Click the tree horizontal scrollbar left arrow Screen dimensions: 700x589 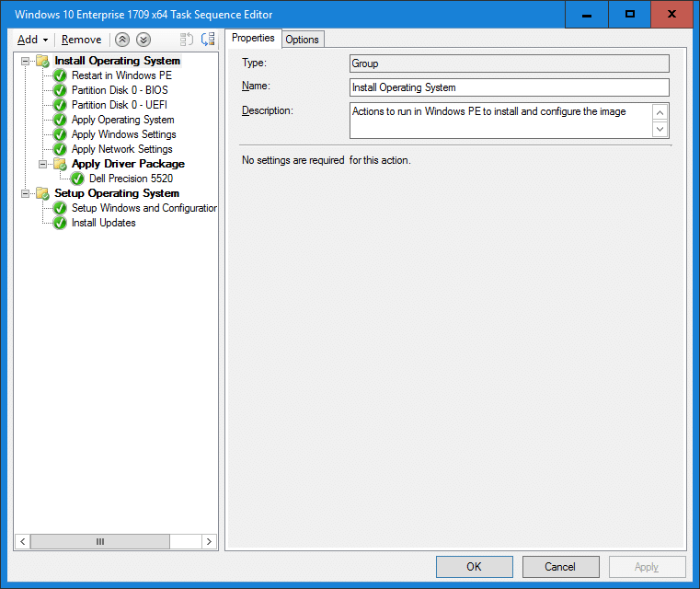[x=22, y=542]
